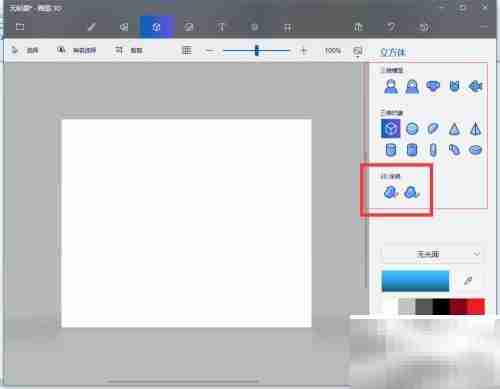The image size is (500, 389).
Task: Select the hemisphere 3D object
Action: [433, 129]
